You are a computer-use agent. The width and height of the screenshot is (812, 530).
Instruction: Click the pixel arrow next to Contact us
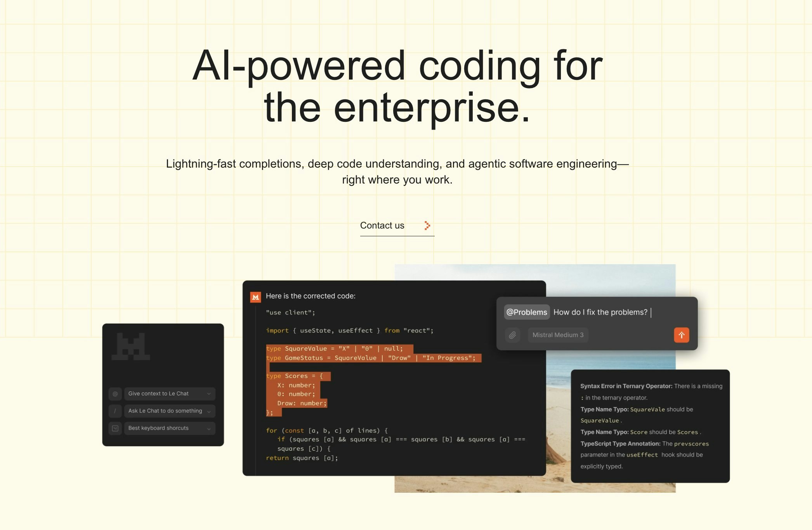[x=427, y=225]
